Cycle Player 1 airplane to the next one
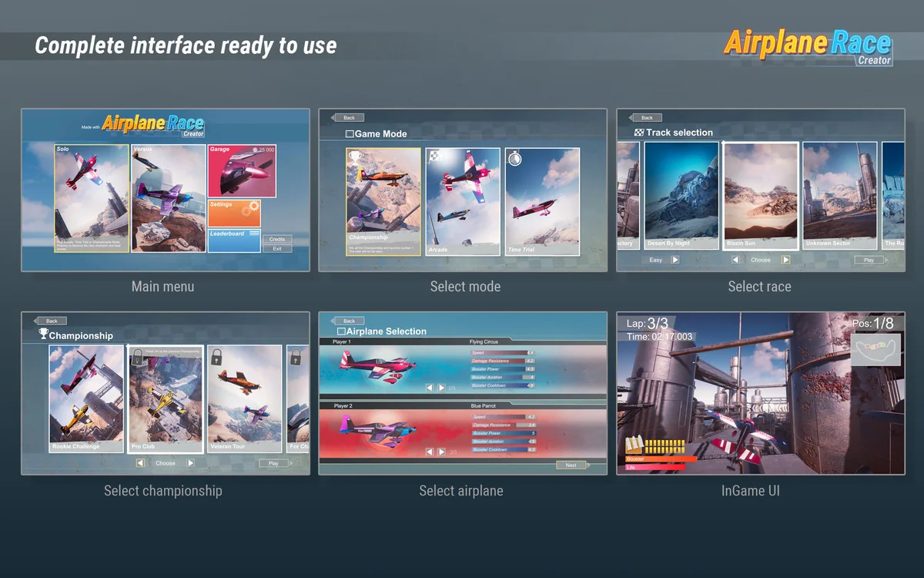This screenshot has width=924, height=578. point(441,388)
